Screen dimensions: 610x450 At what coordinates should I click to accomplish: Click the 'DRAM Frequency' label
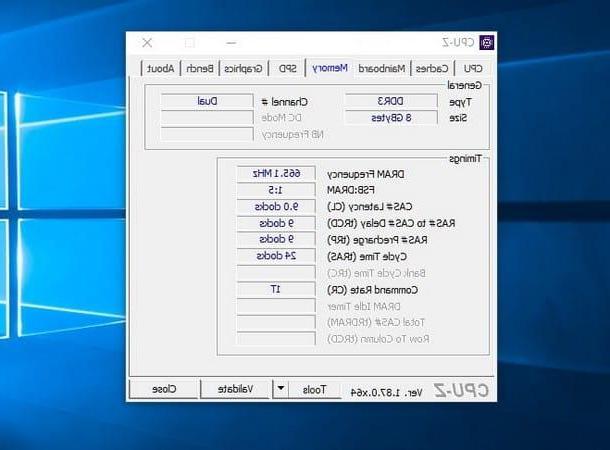click(x=365, y=174)
